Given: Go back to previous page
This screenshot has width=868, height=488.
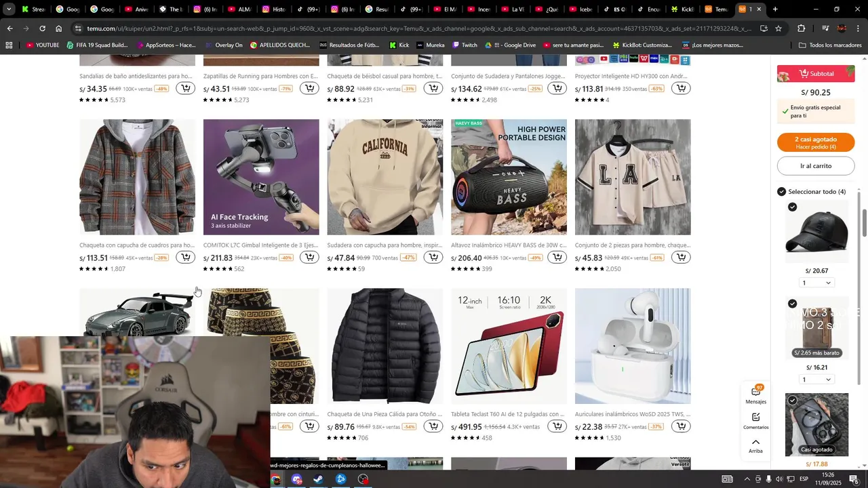Looking at the screenshot, I should 9,28.
